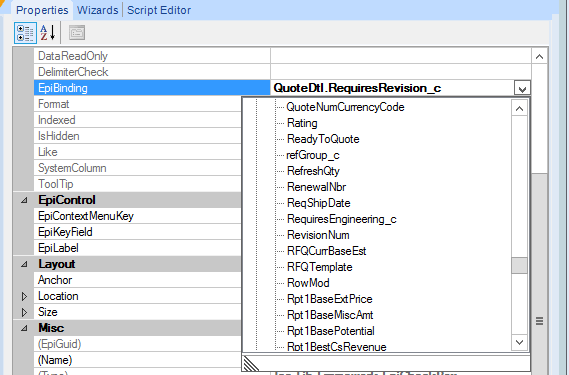The width and height of the screenshot is (569, 375).
Task: Choose RefreshQty in binding list
Action: (x=313, y=171)
